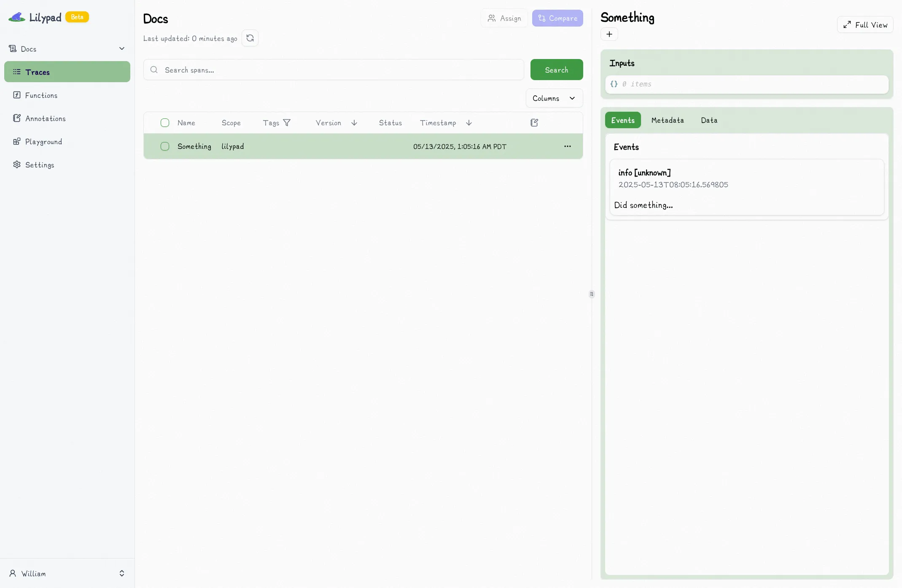Click the plus button under Something title
The image size is (902, 588).
coord(609,34)
